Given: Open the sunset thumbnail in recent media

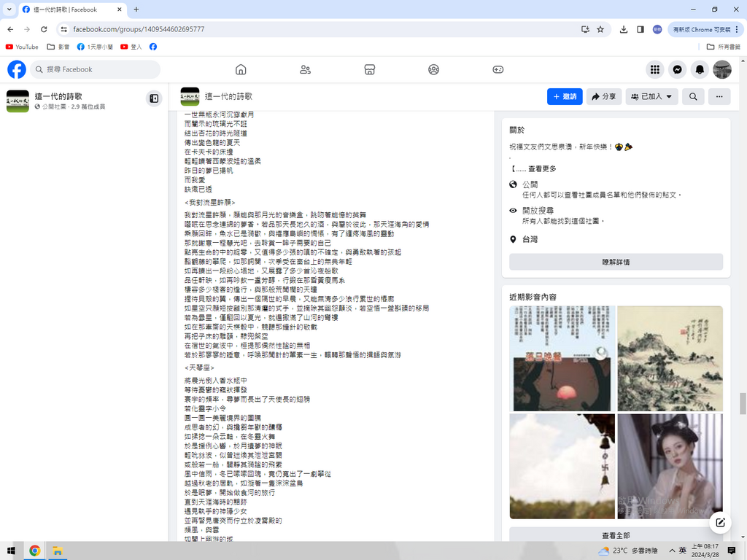Looking at the screenshot, I should [560, 357].
